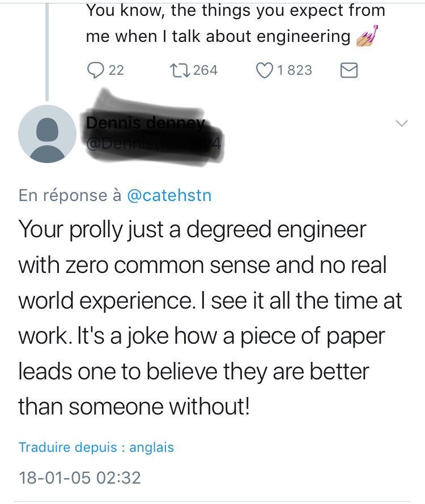Screen dimensions: 425x504
Task: Send via direct message envelope icon
Action: [x=348, y=70]
